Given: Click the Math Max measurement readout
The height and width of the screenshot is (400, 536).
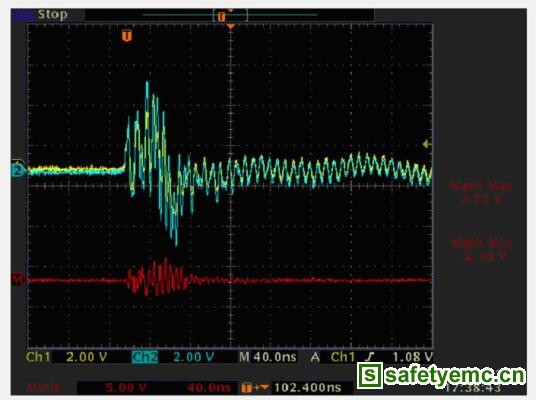Looking at the screenshot, I should [481, 193].
